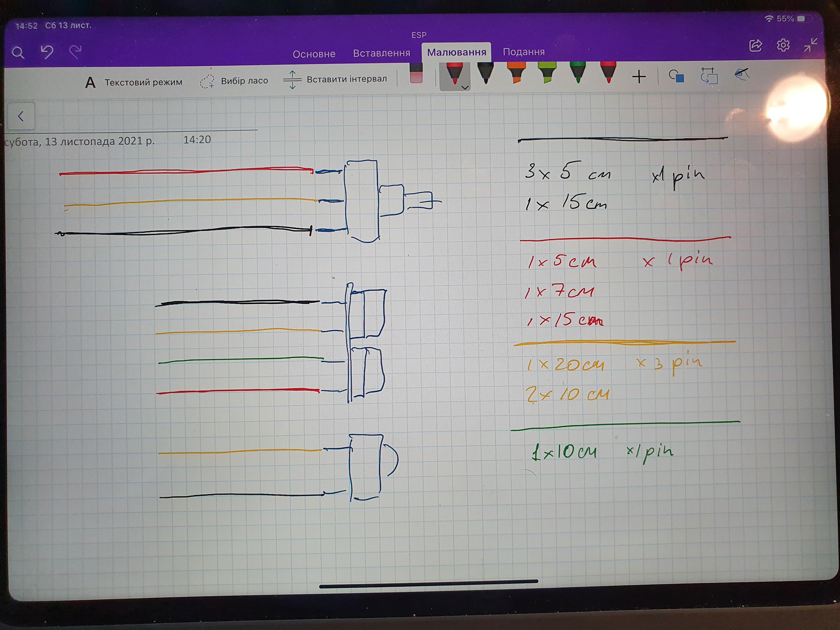Click Вставити інтервал
This screenshot has height=630, width=840.
[x=335, y=79]
